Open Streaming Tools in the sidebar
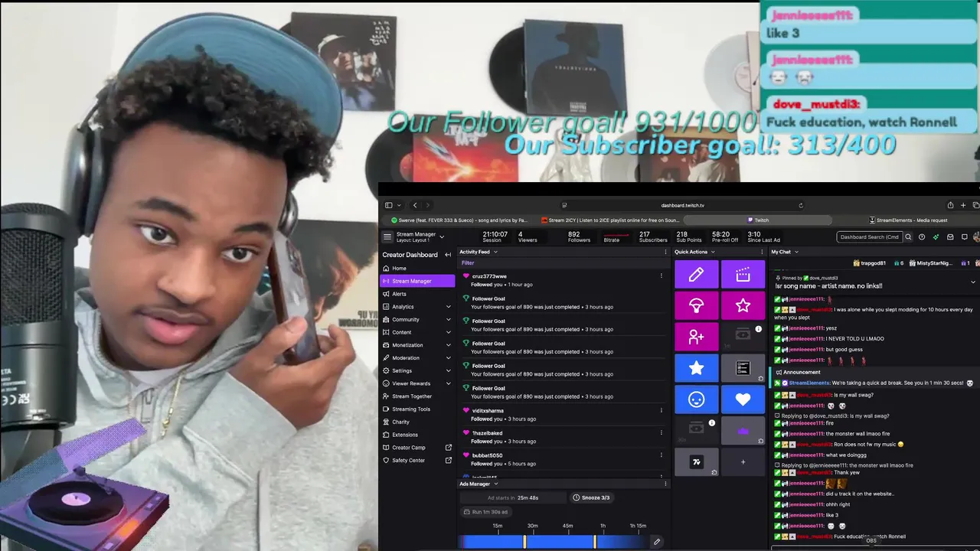Image resolution: width=980 pixels, height=551 pixels. pyautogui.click(x=418, y=409)
